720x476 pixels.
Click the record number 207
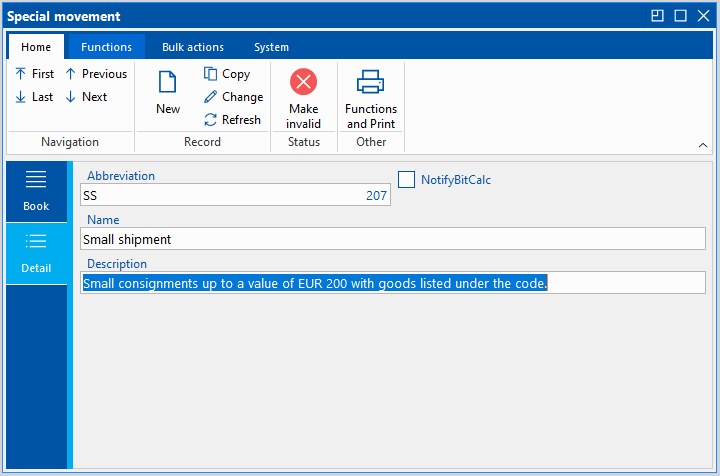click(376, 196)
